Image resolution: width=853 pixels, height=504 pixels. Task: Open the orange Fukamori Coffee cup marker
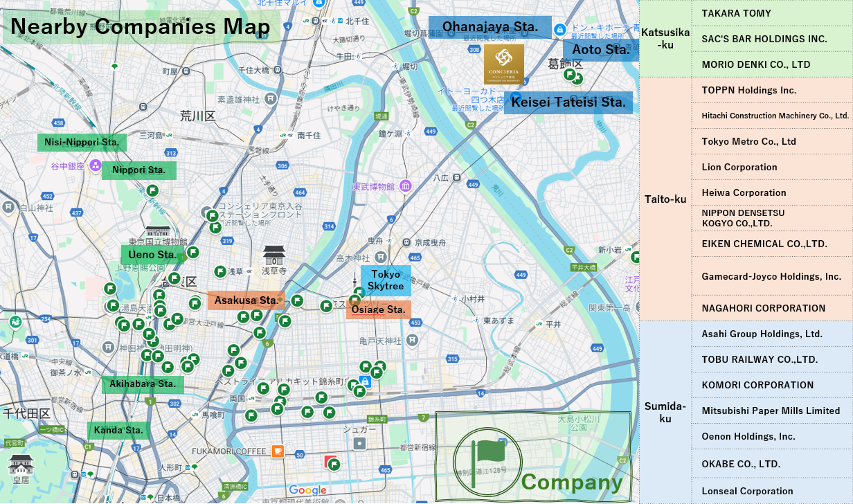point(278,451)
